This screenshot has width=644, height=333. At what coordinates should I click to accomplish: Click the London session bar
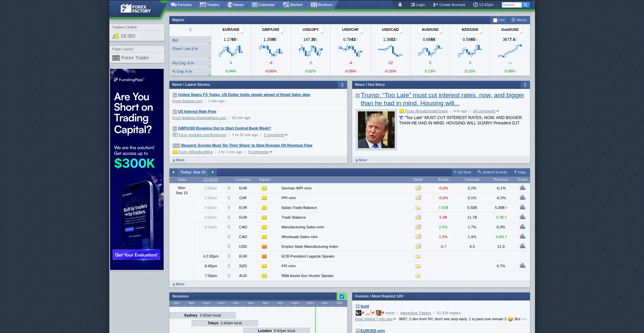click(x=276, y=330)
